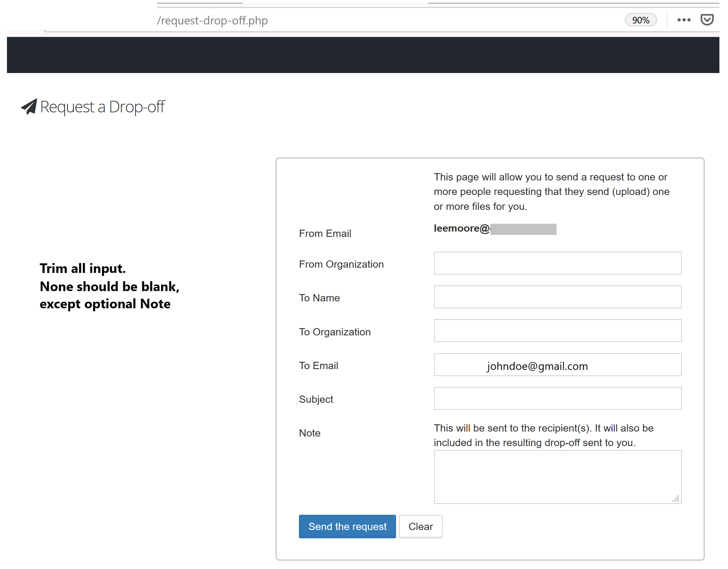Click inside the Subject field
The width and height of the screenshot is (728, 569).
click(x=557, y=398)
